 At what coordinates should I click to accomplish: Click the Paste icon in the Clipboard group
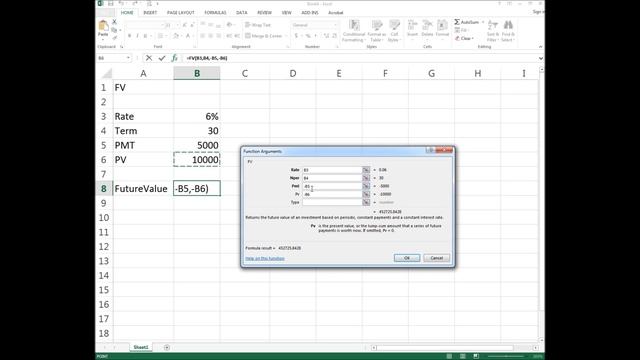click(x=103, y=26)
